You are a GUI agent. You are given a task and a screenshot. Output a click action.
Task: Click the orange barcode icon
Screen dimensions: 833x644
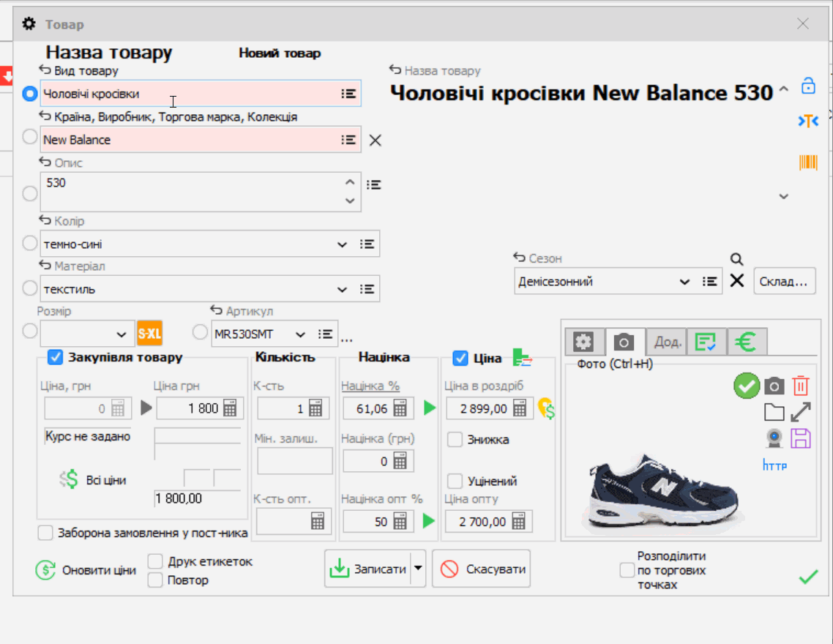tap(807, 162)
